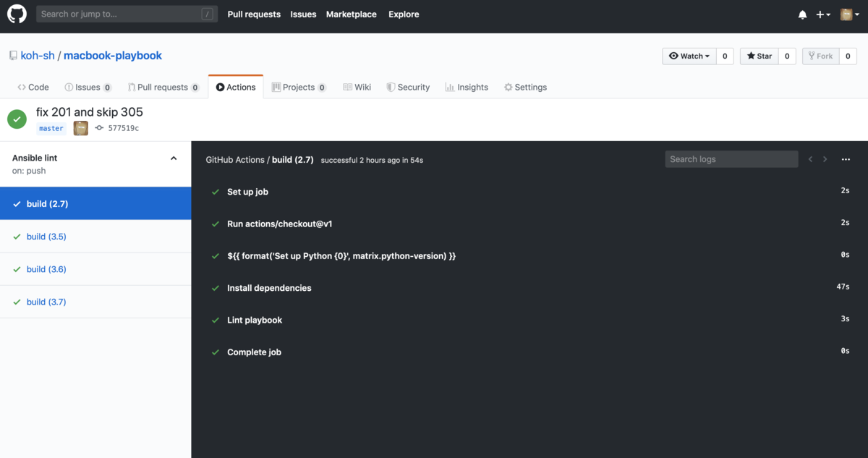Click the Fork button
The height and width of the screenshot is (458, 868).
(x=820, y=56)
